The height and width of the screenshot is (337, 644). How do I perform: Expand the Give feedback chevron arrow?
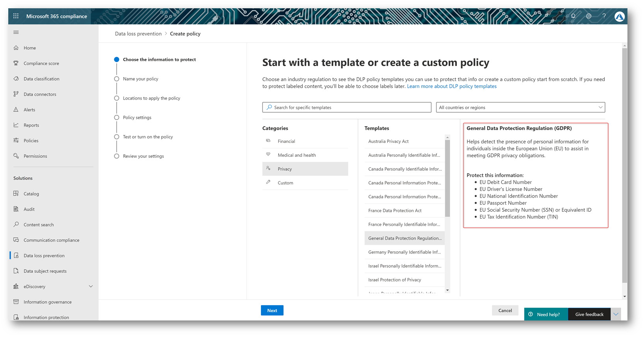pos(616,314)
